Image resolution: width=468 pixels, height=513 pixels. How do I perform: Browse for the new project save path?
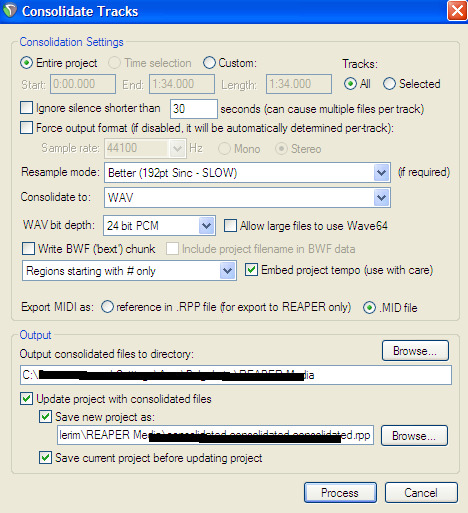tap(414, 435)
